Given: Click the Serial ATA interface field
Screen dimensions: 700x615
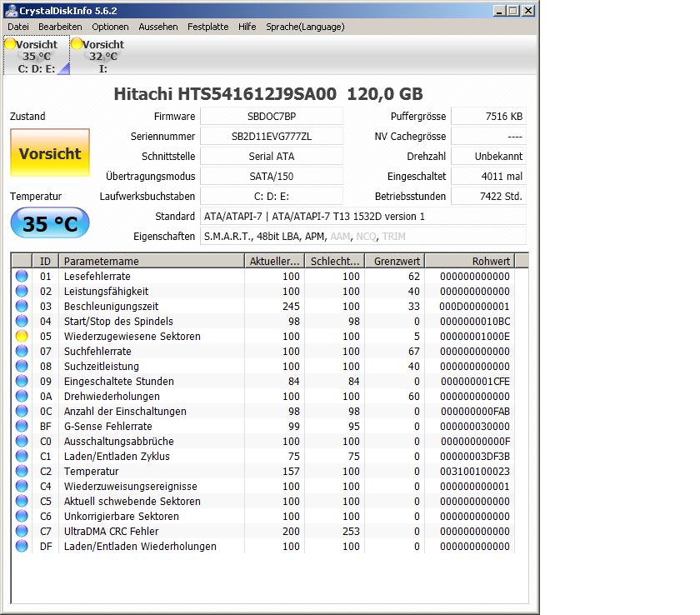Looking at the screenshot, I should click(x=272, y=156).
